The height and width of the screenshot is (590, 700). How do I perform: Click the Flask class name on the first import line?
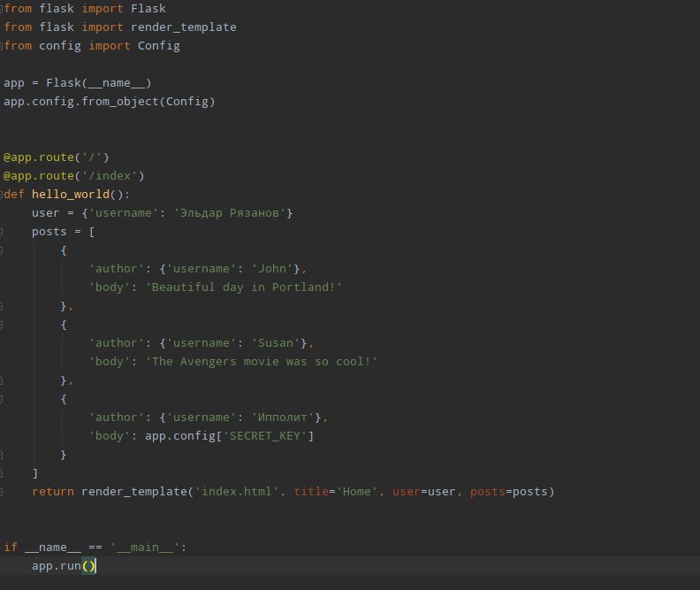(148, 9)
